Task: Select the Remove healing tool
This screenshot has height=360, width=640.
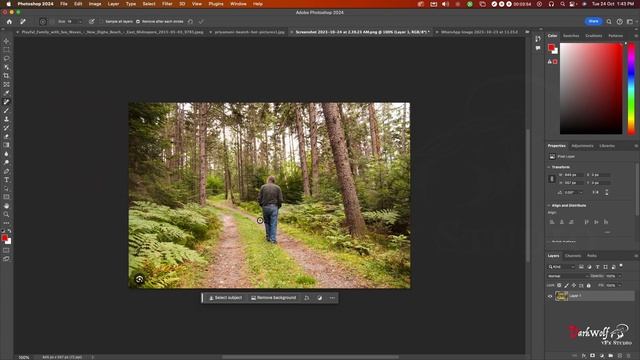Action: click(x=6, y=102)
